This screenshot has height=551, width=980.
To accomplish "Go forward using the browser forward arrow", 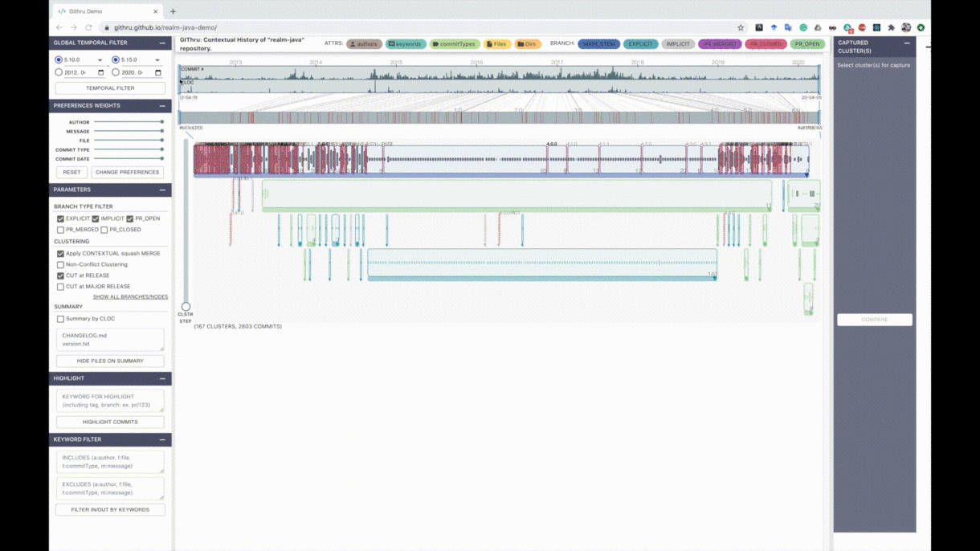I will pyautogui.click(x=74, y=27).
